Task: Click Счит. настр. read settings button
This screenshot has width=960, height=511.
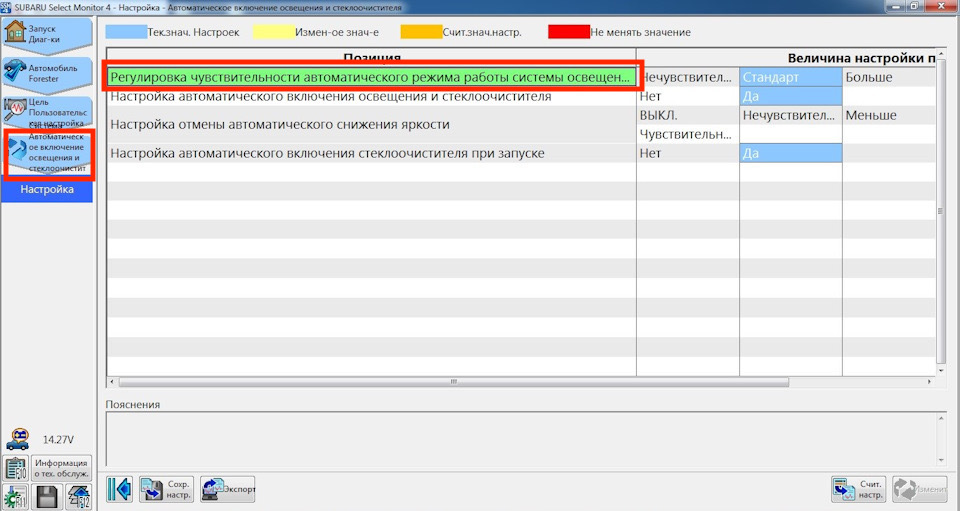Action: [x=858, y=489]
